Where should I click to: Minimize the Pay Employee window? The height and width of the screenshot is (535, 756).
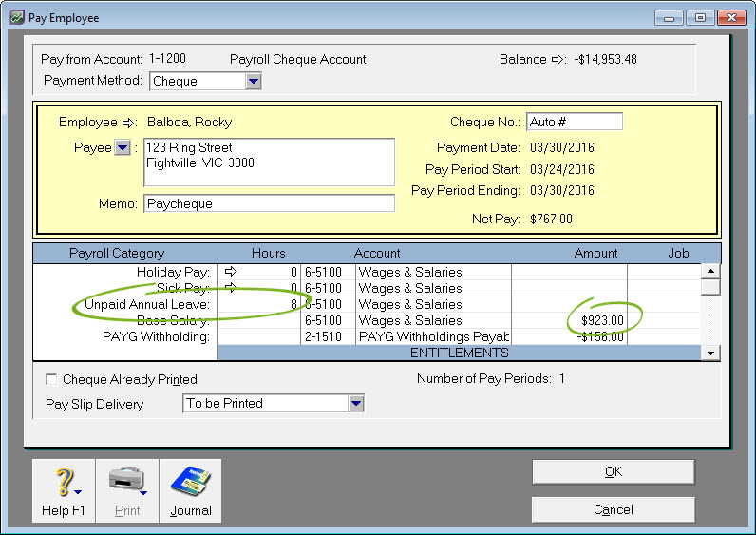pos(669,18)
